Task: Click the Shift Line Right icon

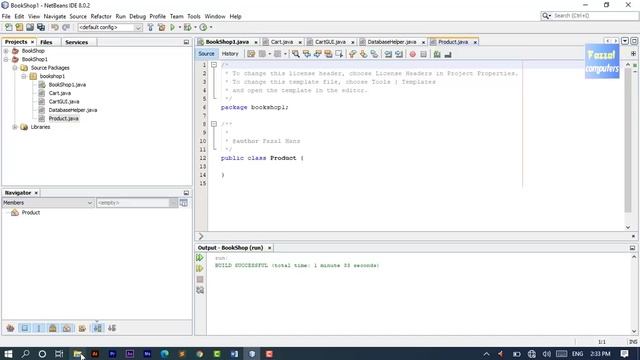Action: tap(399, 54)
